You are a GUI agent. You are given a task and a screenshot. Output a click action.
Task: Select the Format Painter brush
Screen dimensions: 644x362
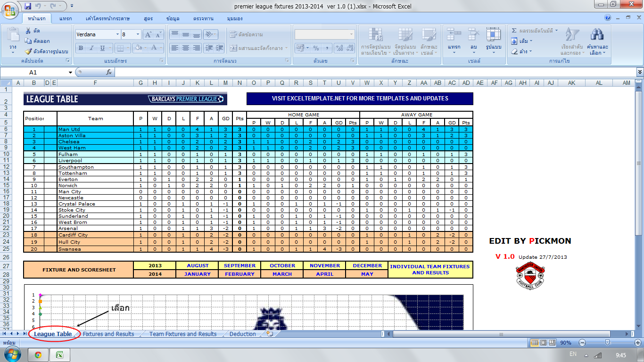pyautogui.click(x=29, y=51)
